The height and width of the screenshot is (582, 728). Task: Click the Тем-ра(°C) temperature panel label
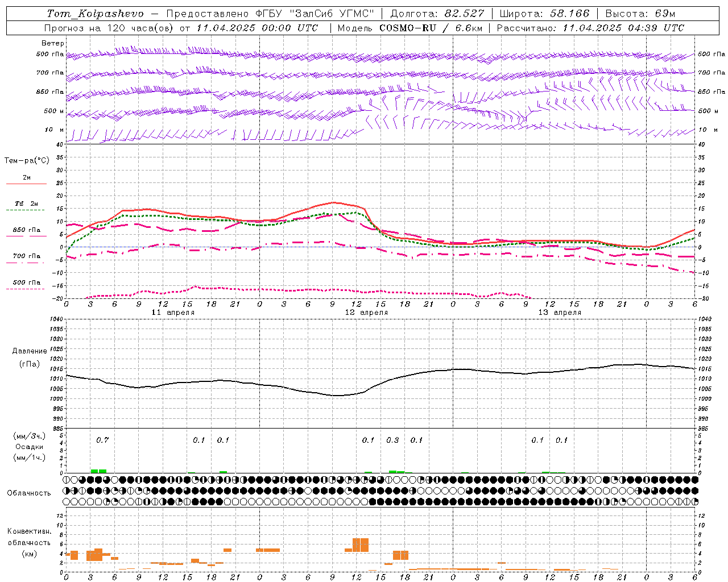[x=27, y=160]
